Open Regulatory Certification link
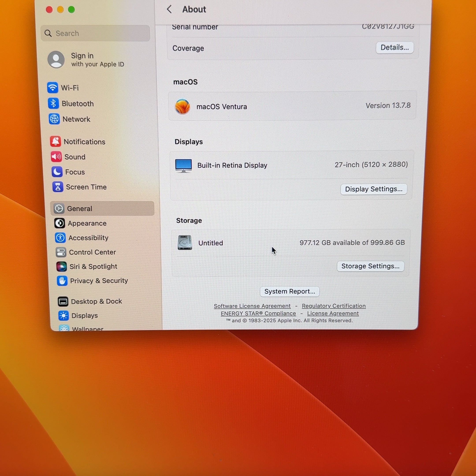The height and width of the screenshot is (476, 476). [334, 306]
